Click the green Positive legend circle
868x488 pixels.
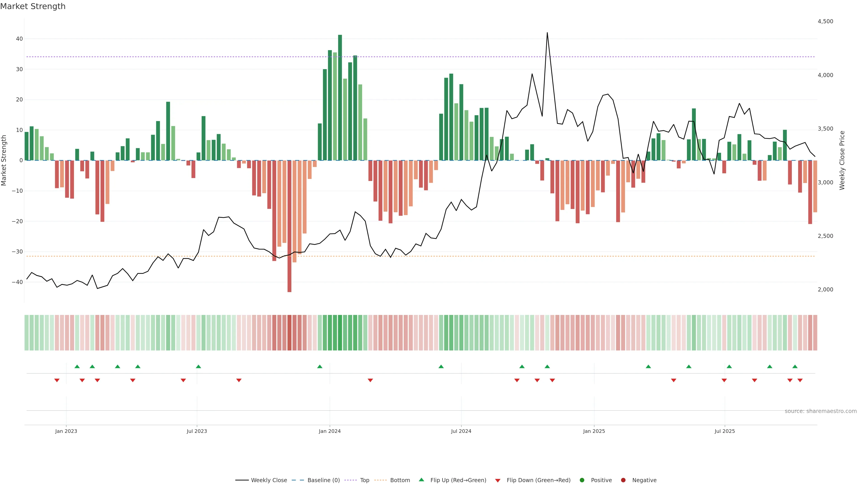tap(582, 480)
